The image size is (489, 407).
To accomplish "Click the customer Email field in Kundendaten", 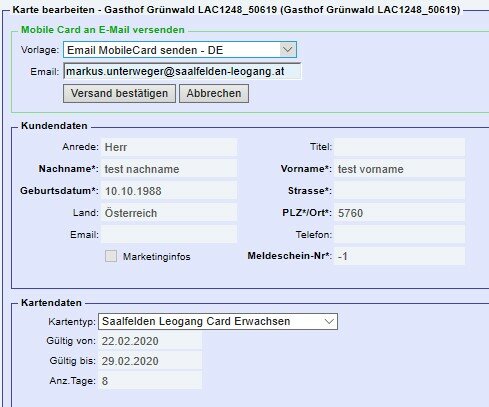I will tap(169, 235).
